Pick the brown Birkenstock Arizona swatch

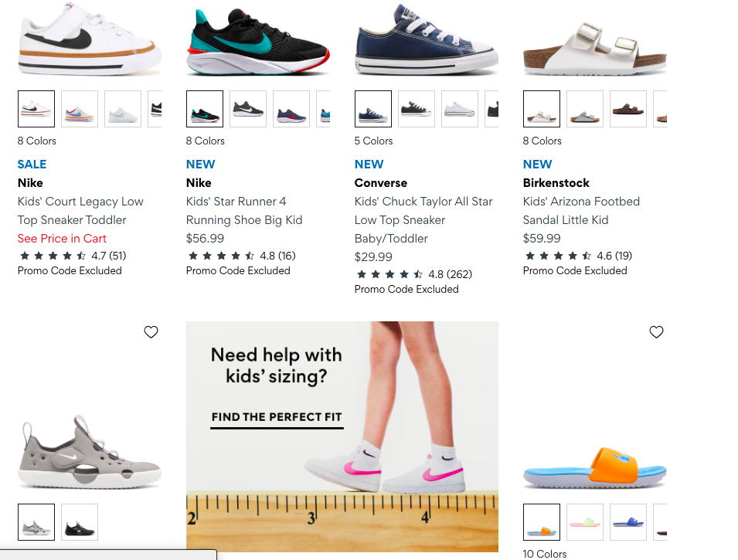pyautogui.click(x=628, y=109)
